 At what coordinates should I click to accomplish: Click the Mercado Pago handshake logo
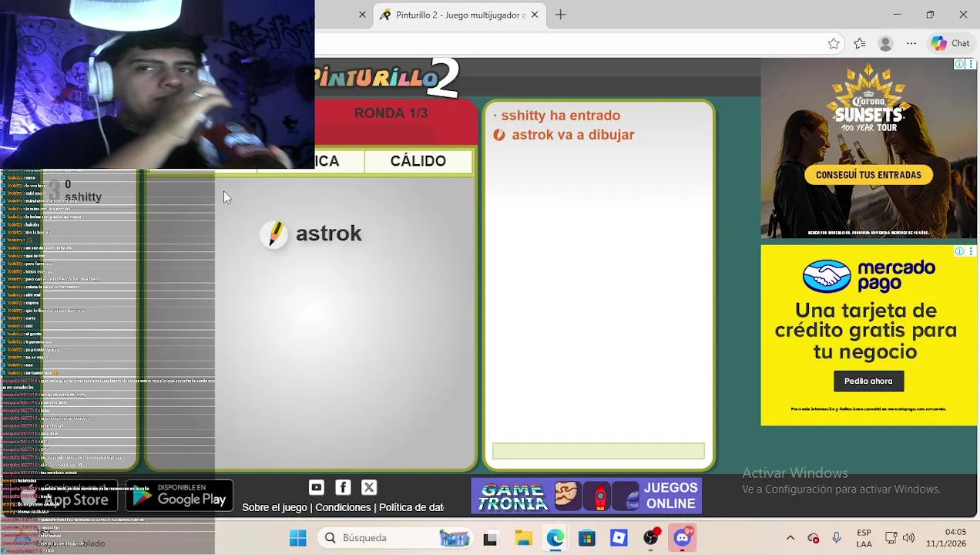pos(827,276)
